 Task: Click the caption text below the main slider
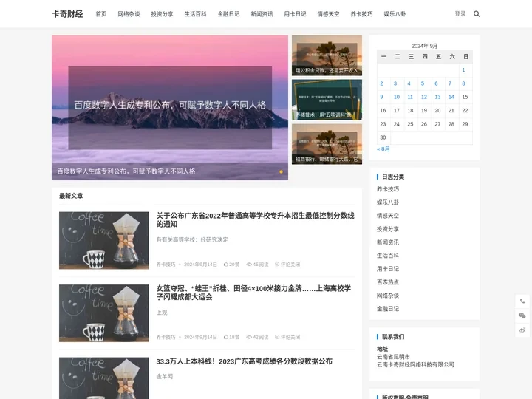click(126, 171)
